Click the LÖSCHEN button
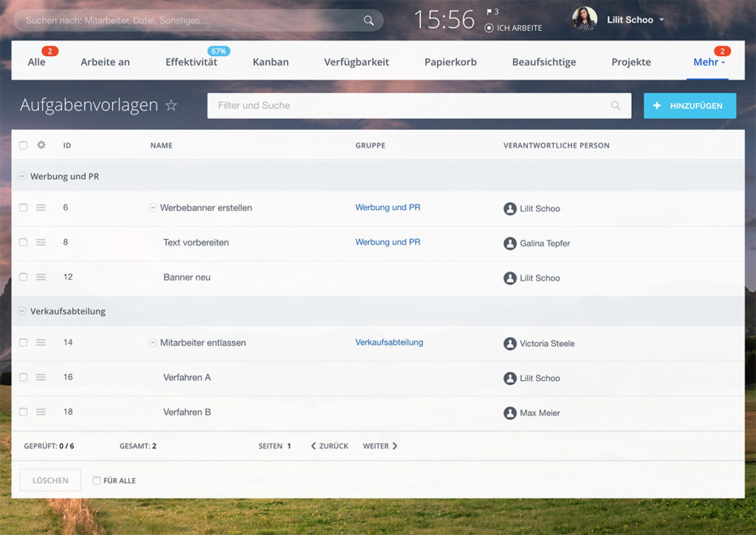The width and height of the screenshot is (756, 535). tap(50, 480)
